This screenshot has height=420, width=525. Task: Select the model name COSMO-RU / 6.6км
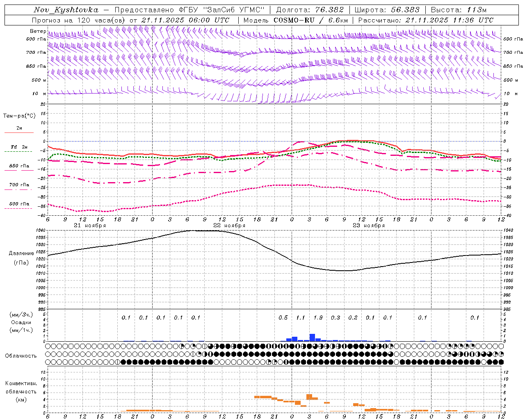(x=310, y=20)
